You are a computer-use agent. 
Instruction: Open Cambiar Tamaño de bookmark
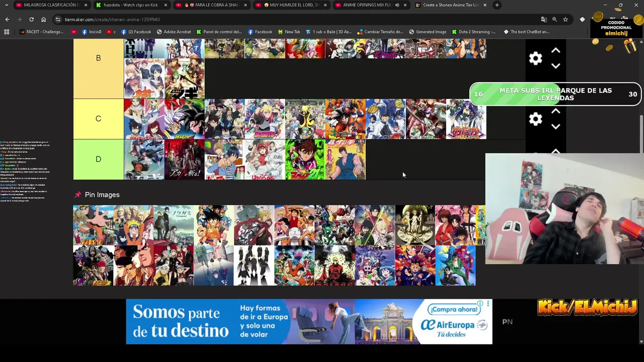pos(380,32)
